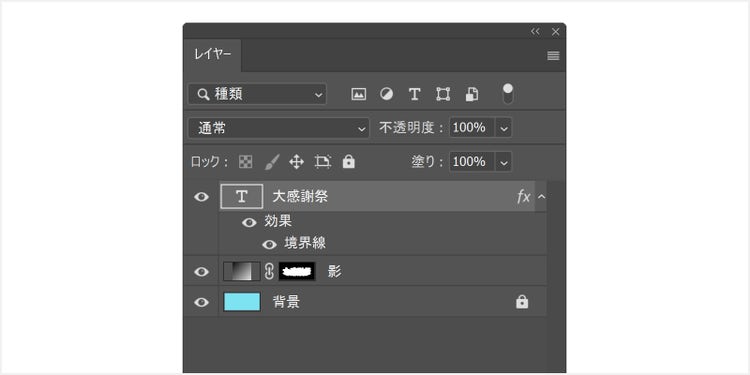Screen dimensions: 750x375
Task: Hide the 大感謝祭 text layer
Action: tap(201, 197)
